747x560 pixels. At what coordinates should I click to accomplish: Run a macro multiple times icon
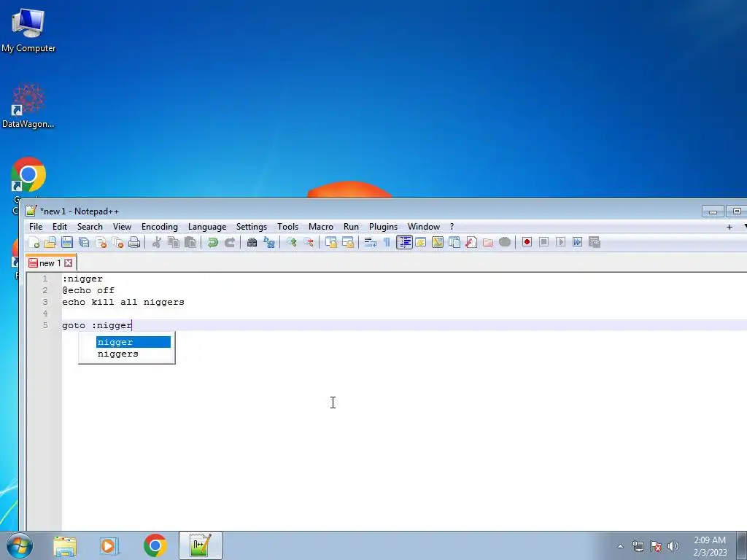pos(578,242)
